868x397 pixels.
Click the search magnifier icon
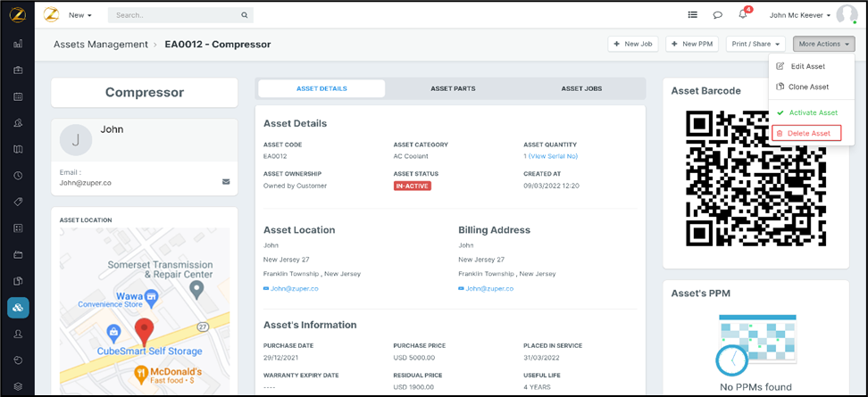pyautogui.click(x=244, y=15)
